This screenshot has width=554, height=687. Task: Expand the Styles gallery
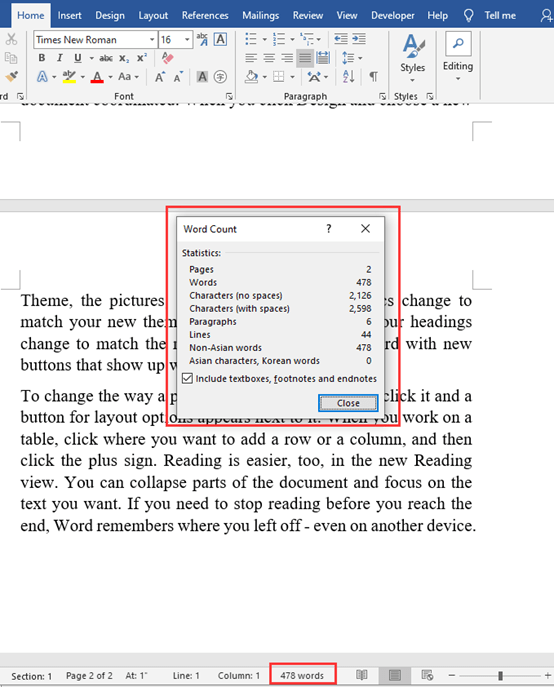[x=412, y=59]
